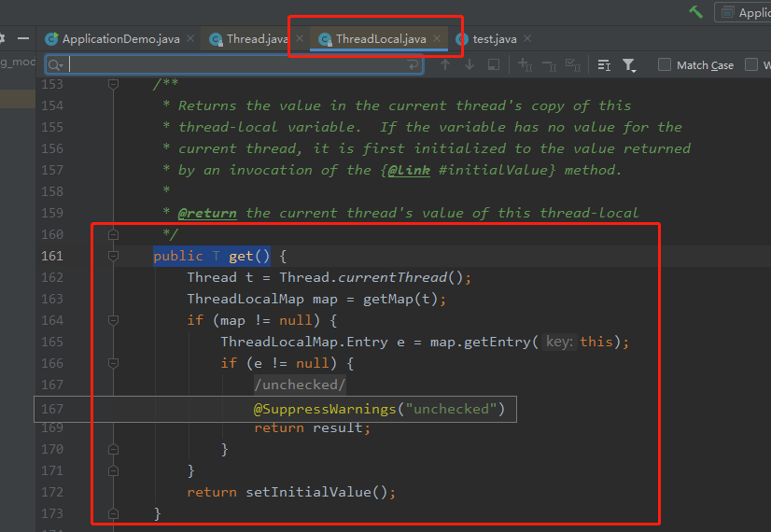Open the run configuration dropdown
Viewport: 771px width, 532px height.
[x=743, y=12]
